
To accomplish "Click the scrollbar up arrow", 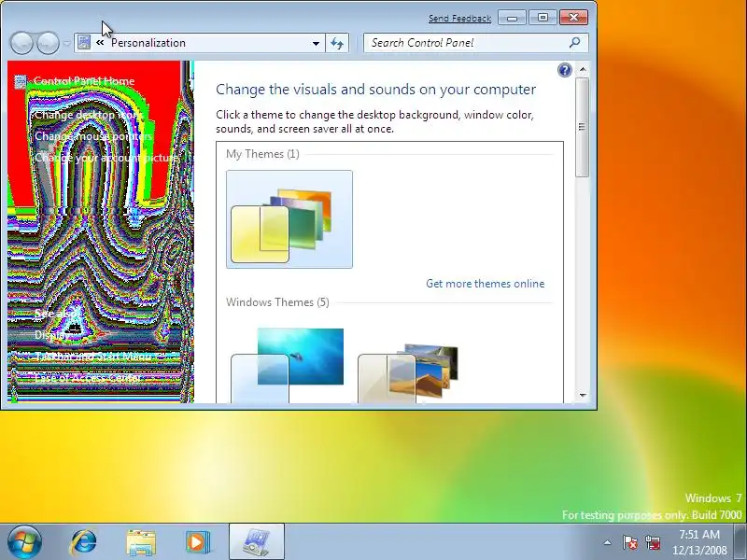I will click(x=583, y=69).
